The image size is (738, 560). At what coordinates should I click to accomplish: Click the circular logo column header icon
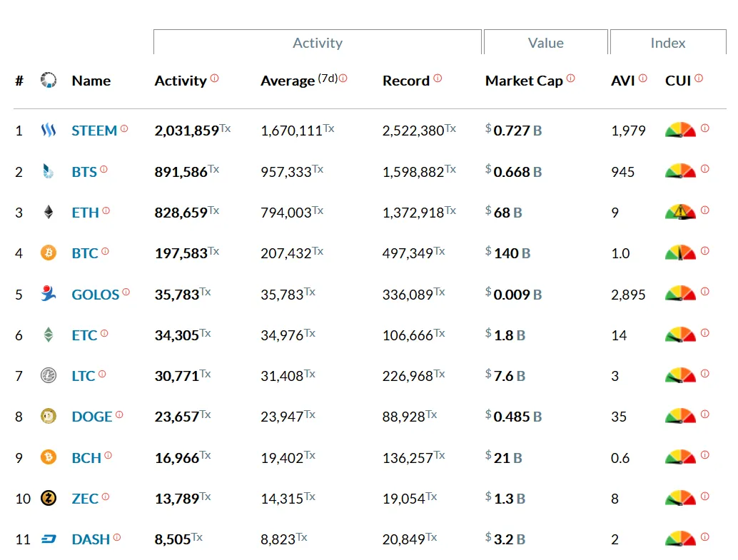pos(49,81)
